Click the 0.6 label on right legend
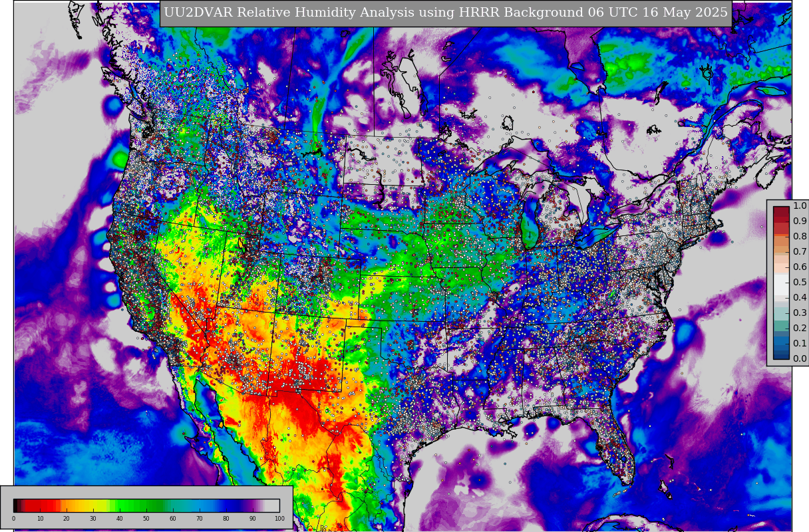Viewport: 809px width, 532px height. pyautogui.click(x=800, y=267)
